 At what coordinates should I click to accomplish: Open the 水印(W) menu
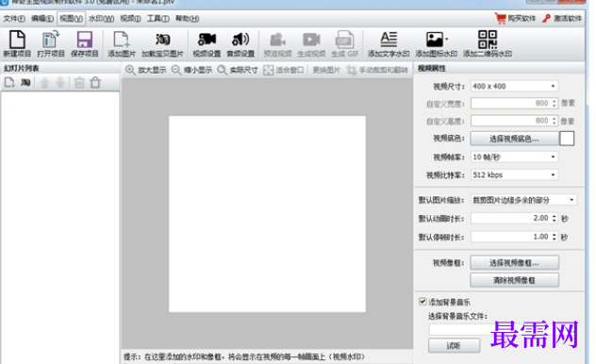click(x=101, y=18)
